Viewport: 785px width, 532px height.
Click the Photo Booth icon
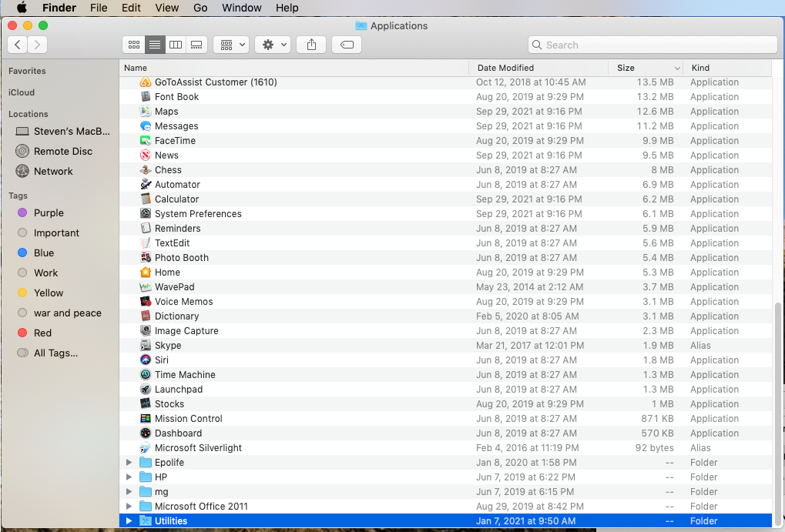(x=145, y=257)
